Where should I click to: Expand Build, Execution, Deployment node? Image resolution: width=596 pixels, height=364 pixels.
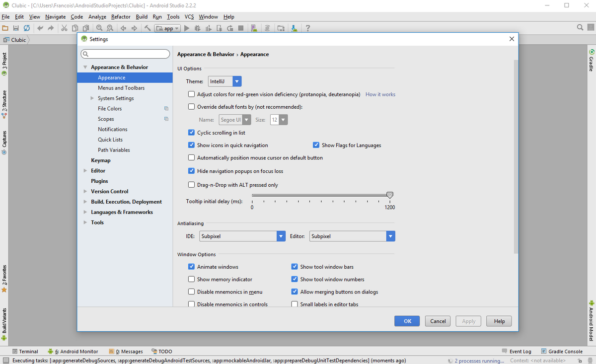[85, 202]
